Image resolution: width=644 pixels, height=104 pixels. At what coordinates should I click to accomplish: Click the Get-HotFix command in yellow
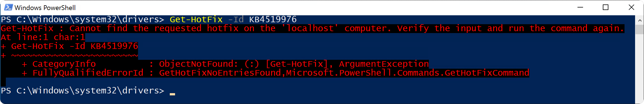[196, 19]
